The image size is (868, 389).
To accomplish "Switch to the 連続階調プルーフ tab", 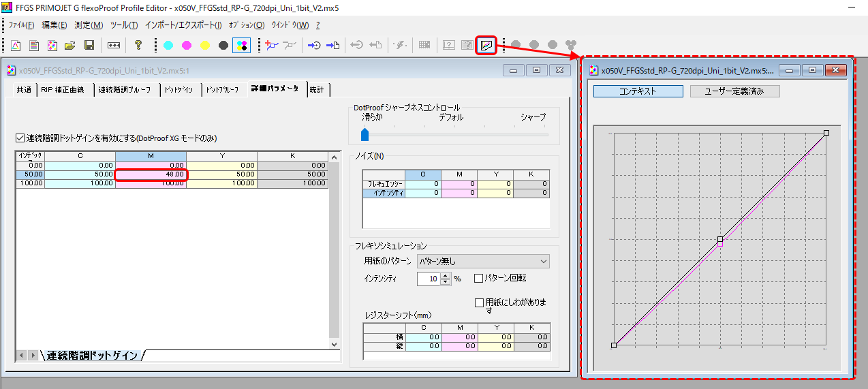I will point(125,90).
